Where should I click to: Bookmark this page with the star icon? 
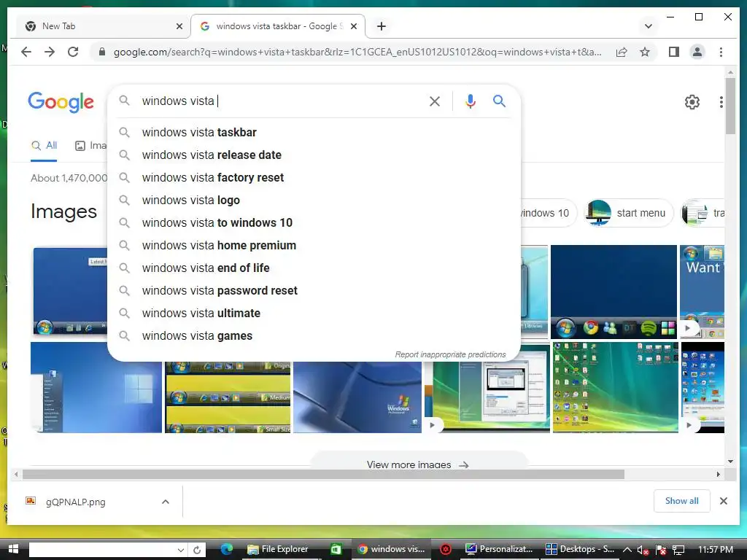click(x=645, y=52)
